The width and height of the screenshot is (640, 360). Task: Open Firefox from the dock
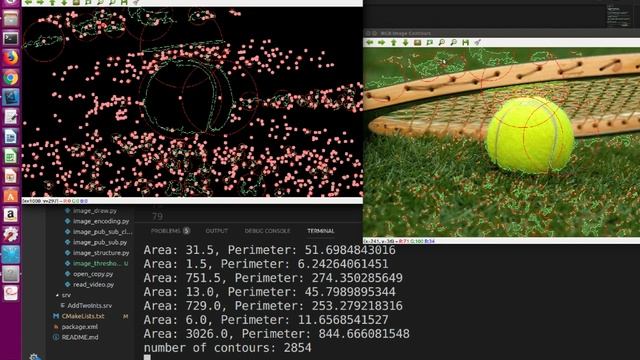point(11,58)
